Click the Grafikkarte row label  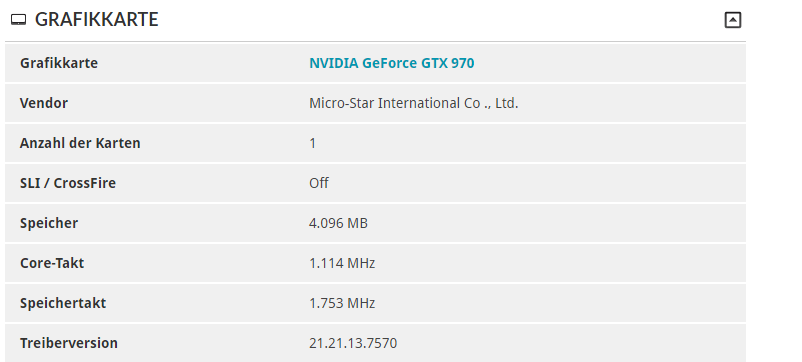(58, 63)
